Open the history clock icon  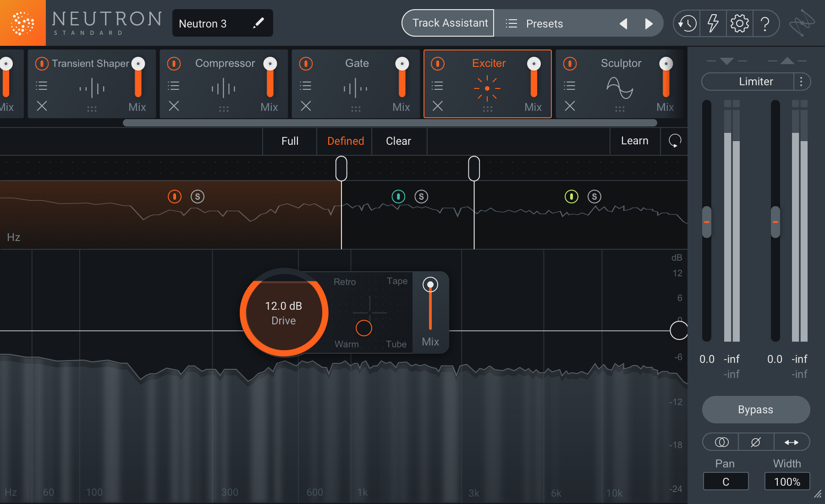click(x=687, y=23)
